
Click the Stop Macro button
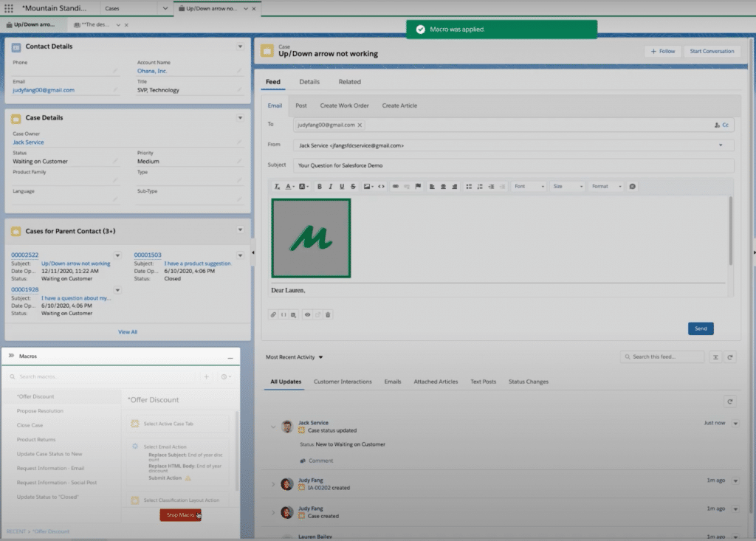(x=179, y=515)
